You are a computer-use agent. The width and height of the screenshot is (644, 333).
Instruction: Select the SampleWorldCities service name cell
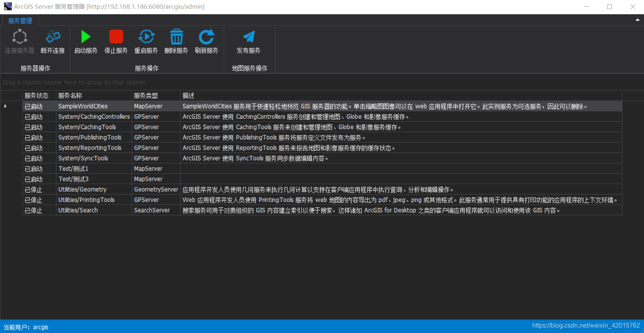(x=94, y=106)
